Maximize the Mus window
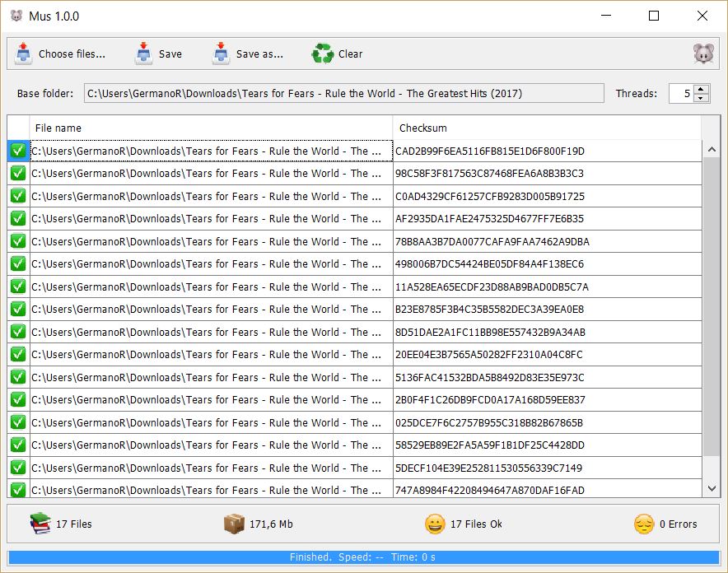This screenshot has width=728, height=573. [x=654, y=16]
